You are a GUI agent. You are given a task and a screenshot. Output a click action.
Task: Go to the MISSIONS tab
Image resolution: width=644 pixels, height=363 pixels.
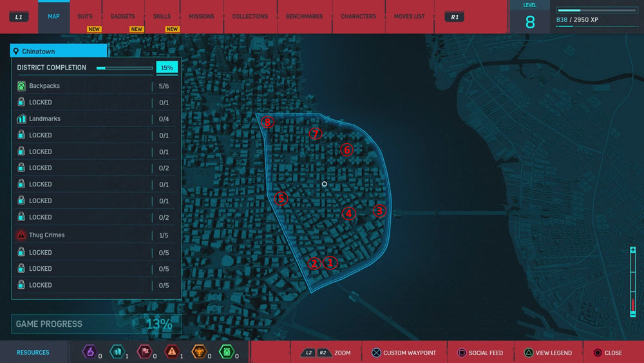click(x=201, y=17)
